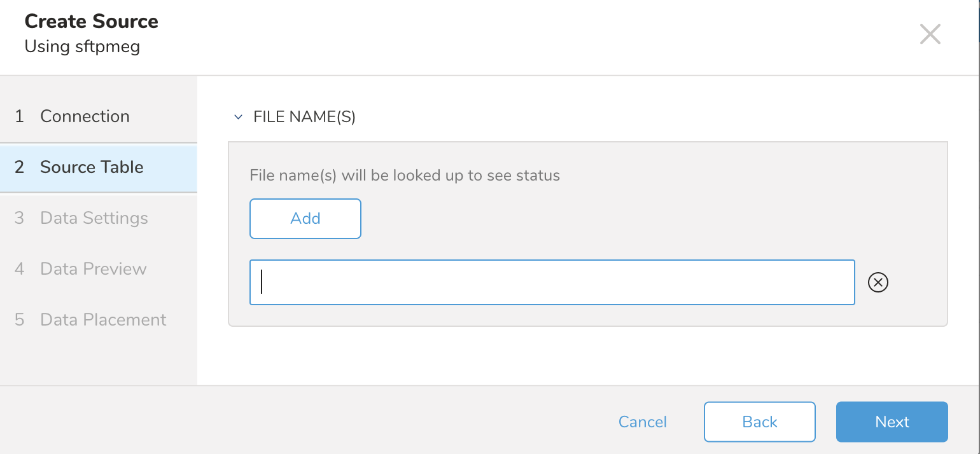Image resolution: width=980 pixels, height=454 pixels.
Task: Select the Source Table step
Action: click(x=92, y=167)
